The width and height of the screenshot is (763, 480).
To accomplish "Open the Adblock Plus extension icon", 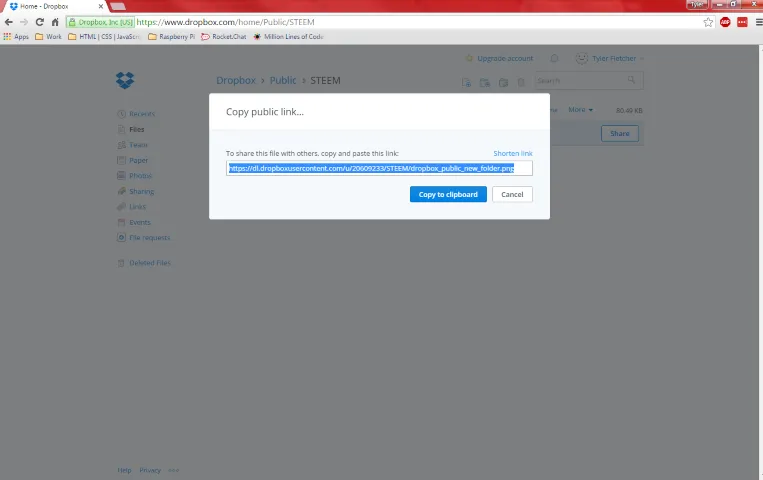I will click(x=725, y=22).
